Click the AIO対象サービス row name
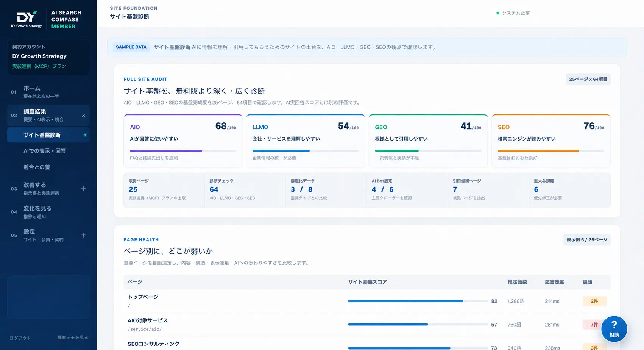 tap(148, 320)
